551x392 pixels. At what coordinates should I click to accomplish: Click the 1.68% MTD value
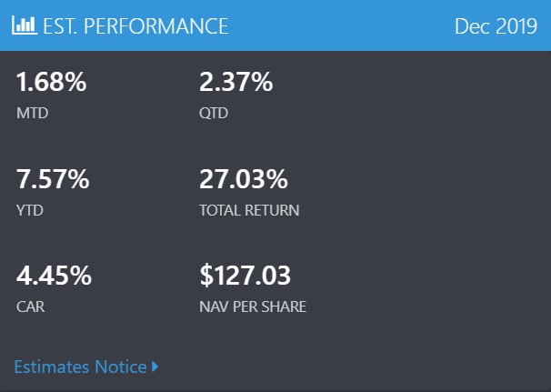pyautogui.click(x=51, y=82)
